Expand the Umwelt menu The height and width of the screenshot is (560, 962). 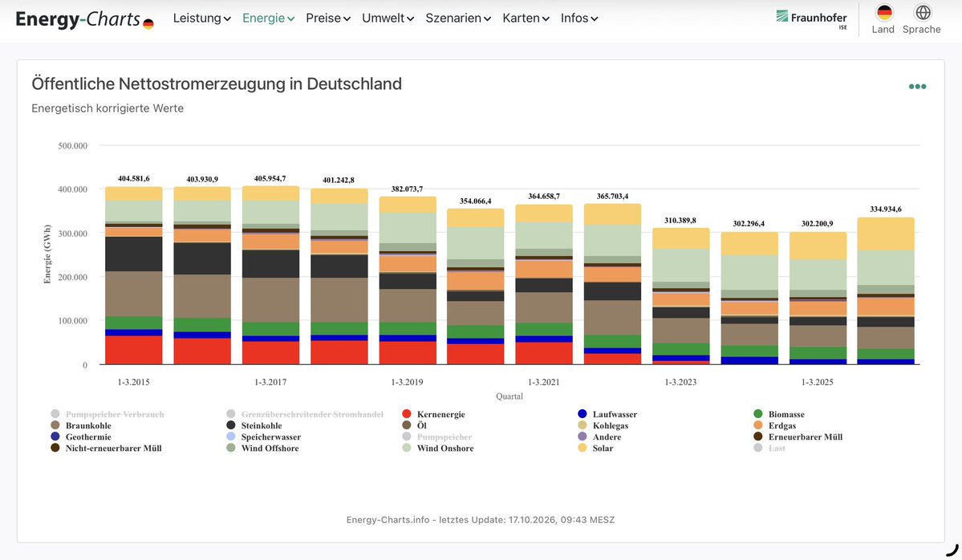388,18
